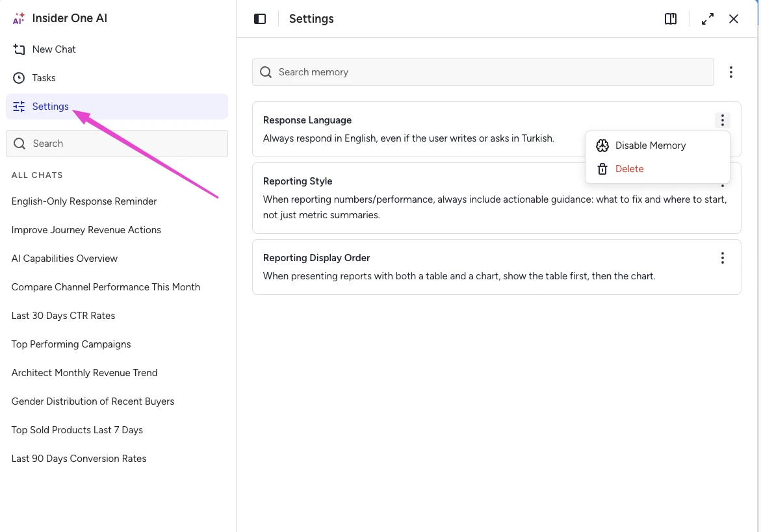This screenshot has height=532, width=761.
Task: Click the trash icon next to Delete
Action: coord(602,169)
